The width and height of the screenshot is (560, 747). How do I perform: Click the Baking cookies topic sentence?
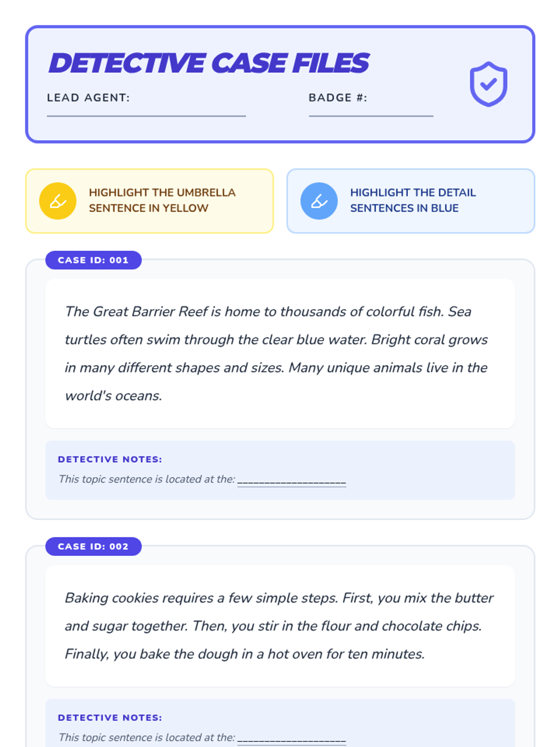point(202,598)
